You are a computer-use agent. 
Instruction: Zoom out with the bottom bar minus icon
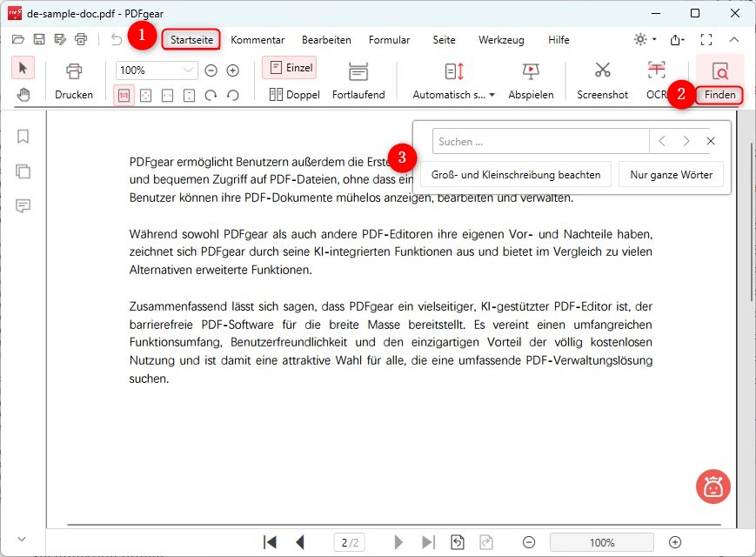click(529, 542)
